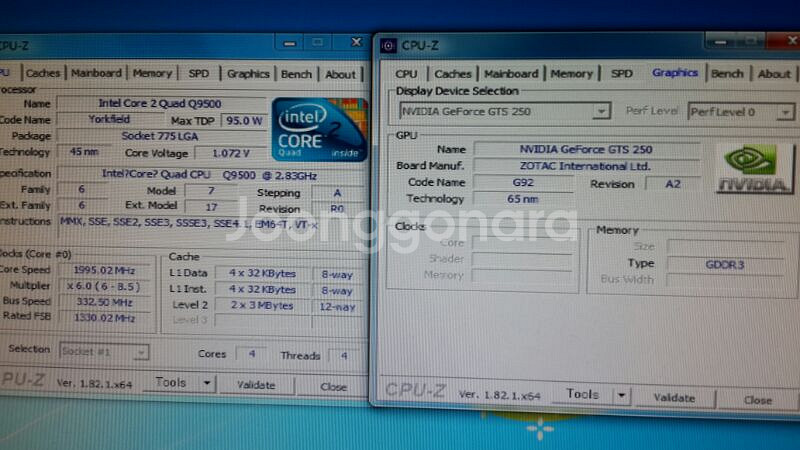Open Mainboard tab in right CPU-Z window

[x=511, y=74]
